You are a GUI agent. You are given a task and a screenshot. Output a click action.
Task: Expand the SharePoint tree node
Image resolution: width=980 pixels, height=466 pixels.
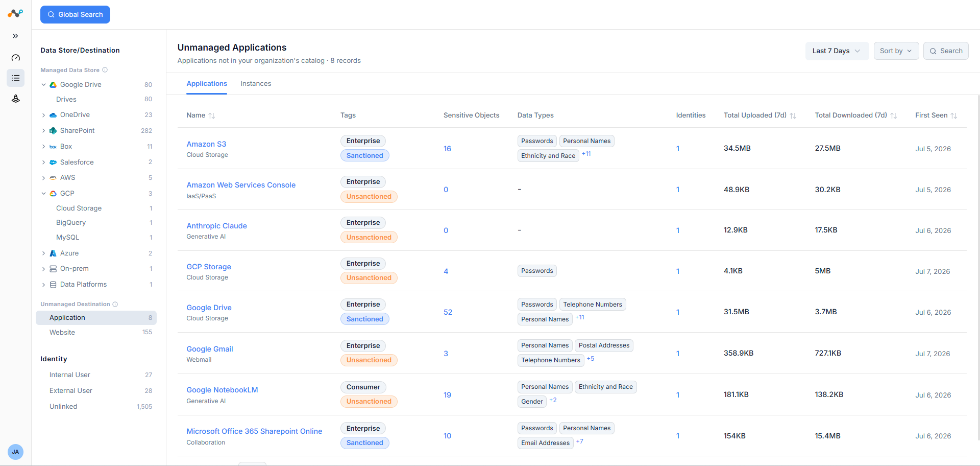(x=43, y=131)
